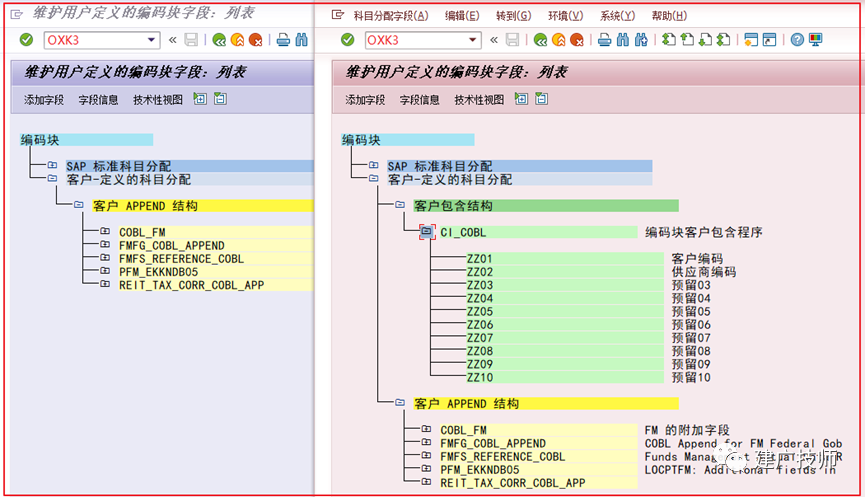Screen dimensions: 865x497
Task: Open the window menu icon in left title bar
Action: click(x=17, y=14)
